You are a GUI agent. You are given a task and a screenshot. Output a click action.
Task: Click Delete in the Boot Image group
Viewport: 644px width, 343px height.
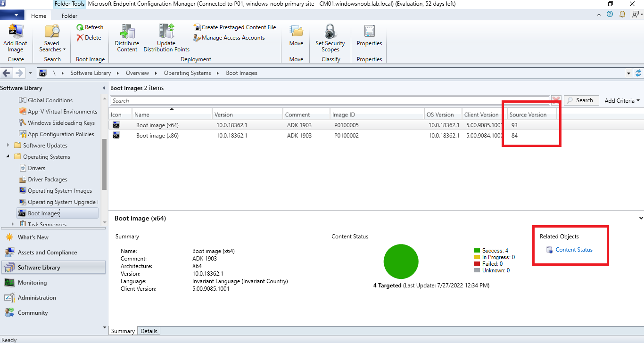point(89,38)
